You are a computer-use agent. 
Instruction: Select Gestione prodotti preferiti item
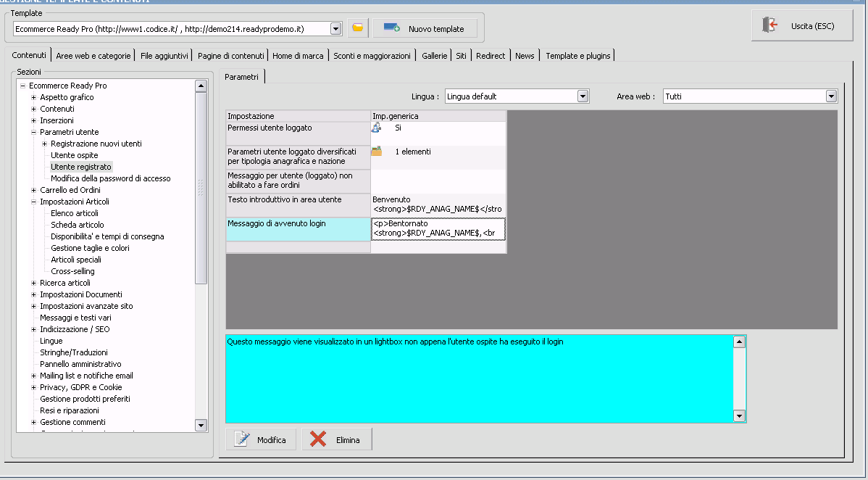tap(85, 399)
